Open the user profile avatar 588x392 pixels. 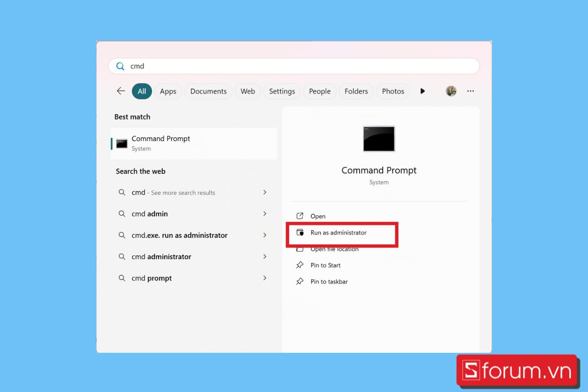click(x=451, y=91)
